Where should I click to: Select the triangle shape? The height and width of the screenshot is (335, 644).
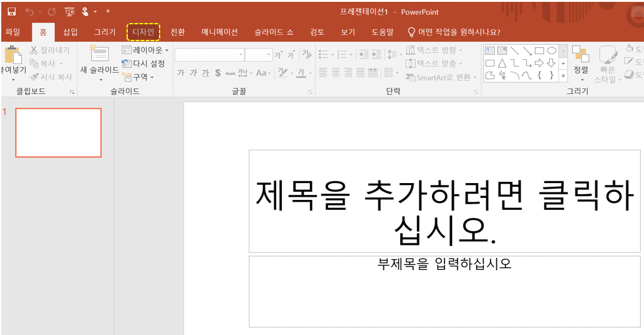(502, 63)
